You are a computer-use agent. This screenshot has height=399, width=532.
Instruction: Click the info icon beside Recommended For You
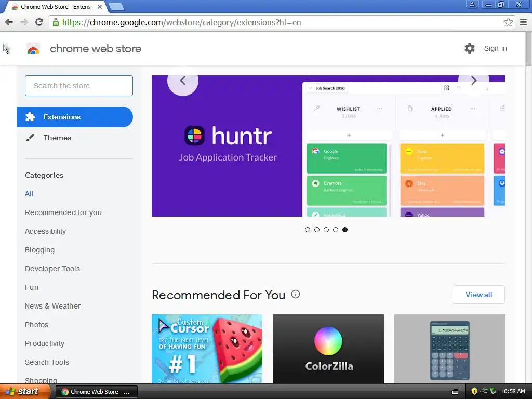click(x=296, y=294)
